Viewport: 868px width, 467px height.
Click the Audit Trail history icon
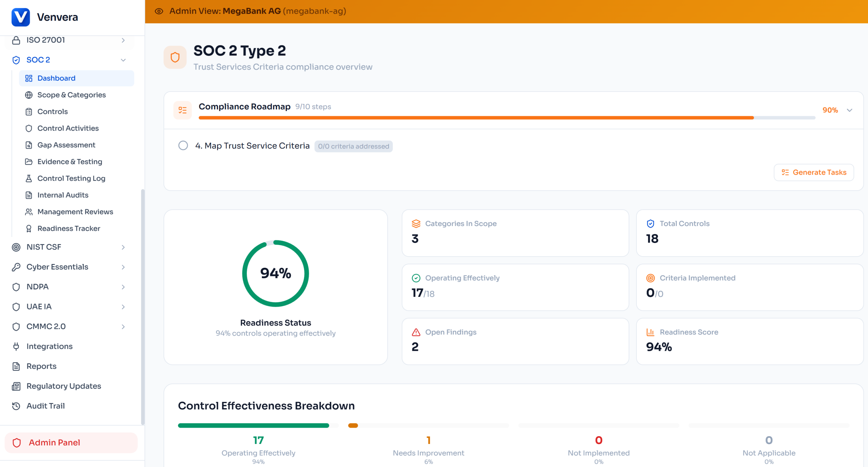[16, 406]
